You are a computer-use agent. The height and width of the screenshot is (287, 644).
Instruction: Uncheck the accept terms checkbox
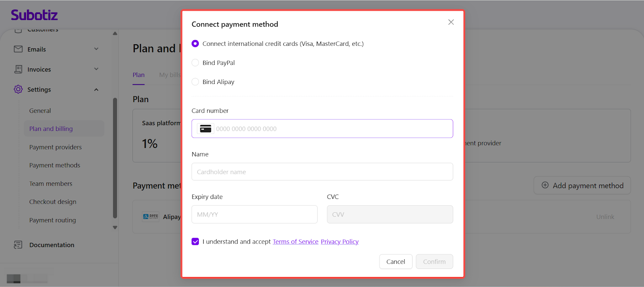coord(195,242)
